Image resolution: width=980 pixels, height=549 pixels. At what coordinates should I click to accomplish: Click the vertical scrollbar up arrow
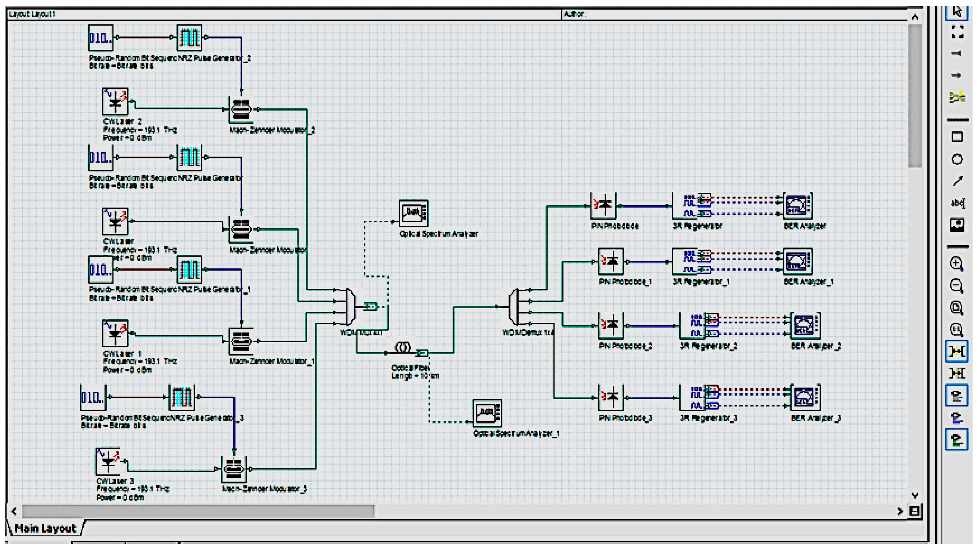click(915, 17)
